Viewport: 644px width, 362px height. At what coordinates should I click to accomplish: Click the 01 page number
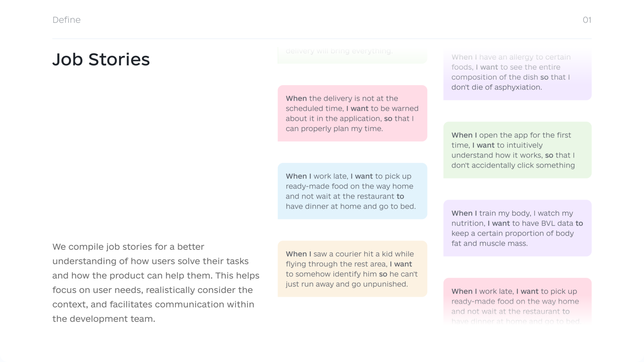tap(587, 20)
